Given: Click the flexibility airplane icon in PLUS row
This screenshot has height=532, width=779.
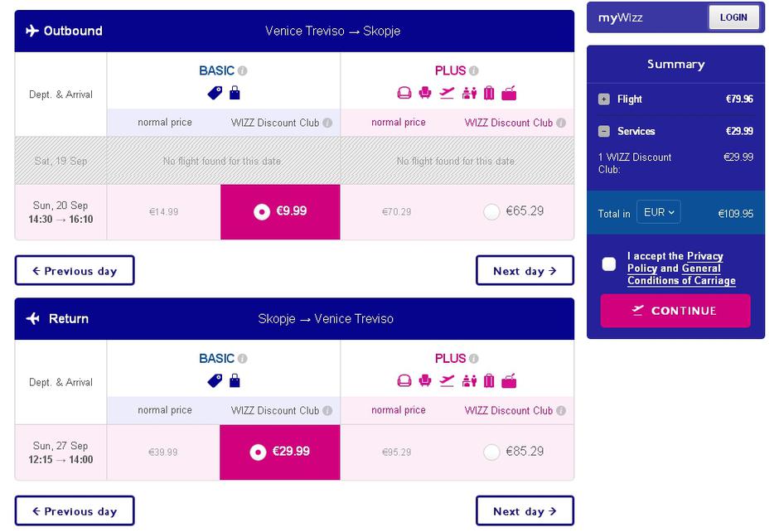Looking at the screenshot, I should (448, 94).
